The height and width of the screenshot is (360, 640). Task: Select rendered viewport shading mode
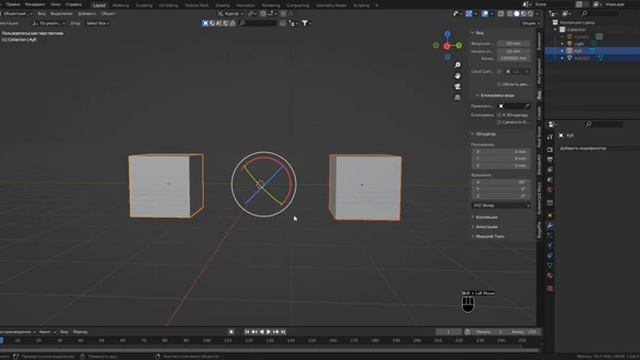point(530,13)
